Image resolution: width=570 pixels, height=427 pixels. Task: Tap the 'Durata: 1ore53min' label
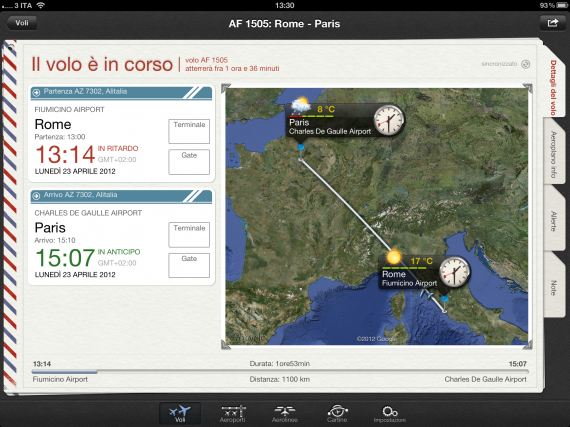pos(280,363)
